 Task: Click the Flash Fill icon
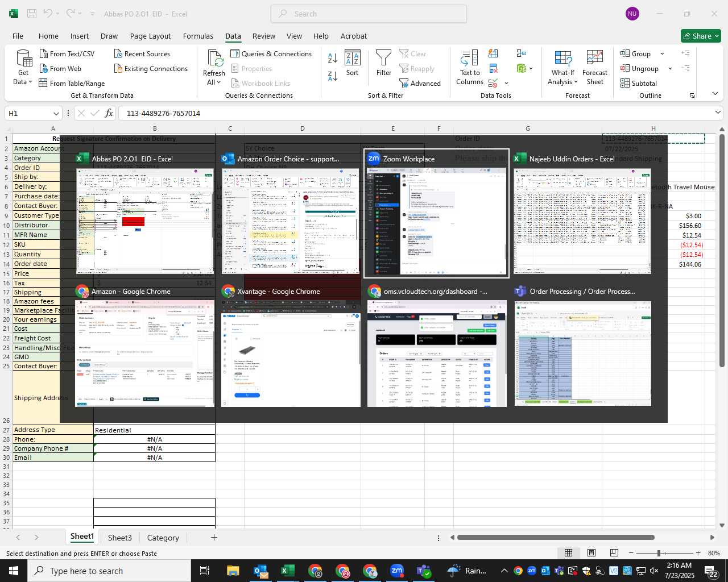click(x=494, y=53)
